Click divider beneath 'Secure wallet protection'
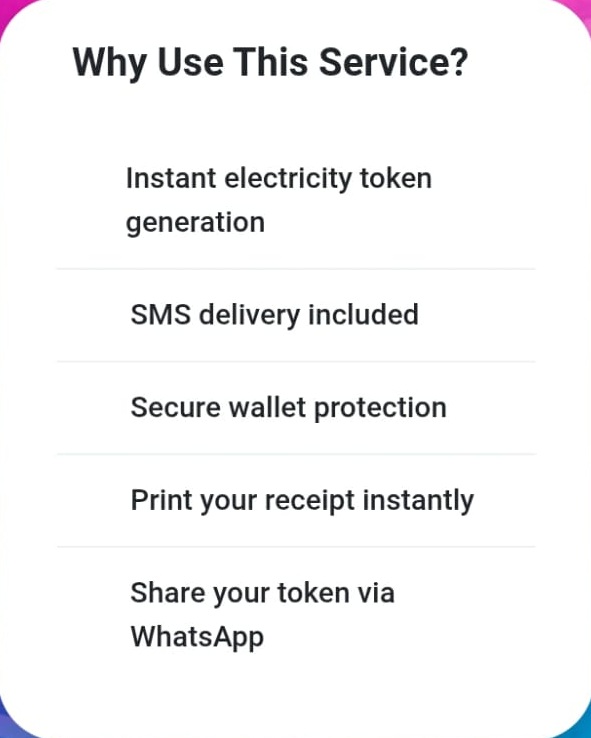 tap(296, 454)
